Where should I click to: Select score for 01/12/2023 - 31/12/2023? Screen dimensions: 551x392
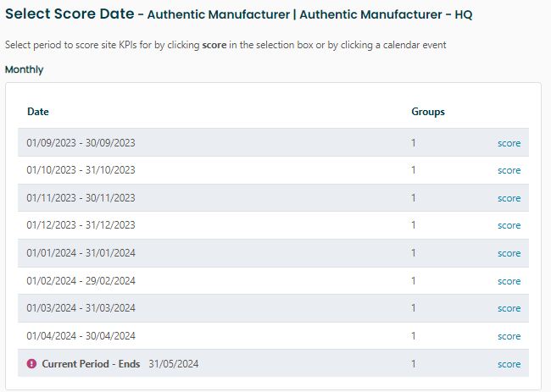coord(509,225)
